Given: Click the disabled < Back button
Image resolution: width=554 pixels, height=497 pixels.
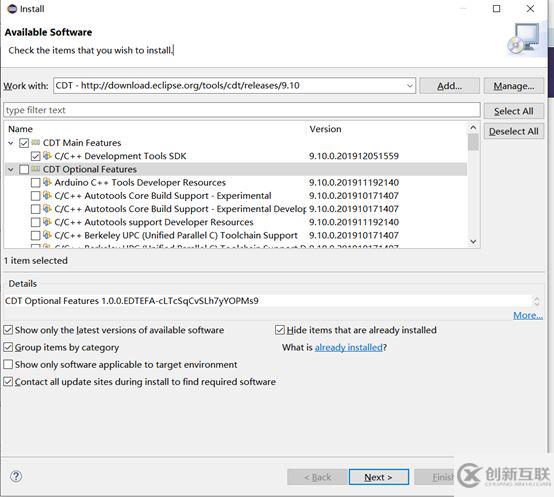Looking at the screenshot, I should (x=317, y=477).
